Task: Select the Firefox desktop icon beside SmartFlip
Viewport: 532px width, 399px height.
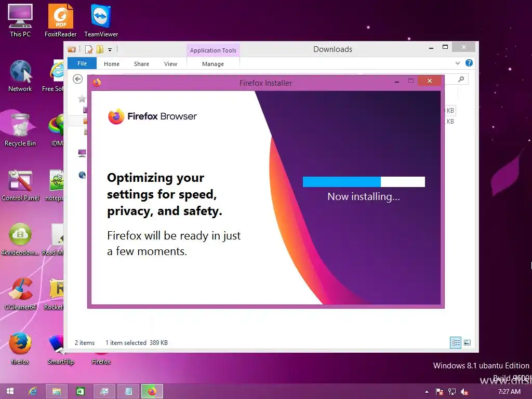Action: pos(101,358)
